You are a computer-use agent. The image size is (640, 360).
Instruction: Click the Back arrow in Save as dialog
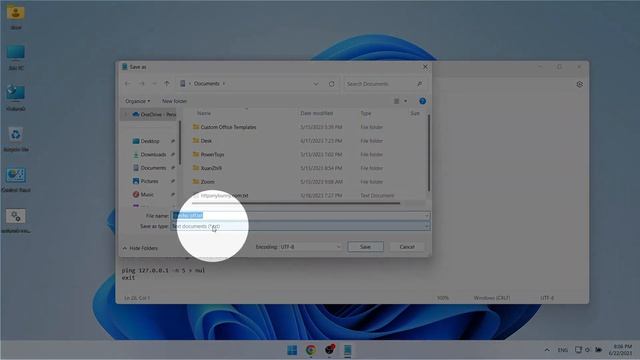(x=128, y=84)
